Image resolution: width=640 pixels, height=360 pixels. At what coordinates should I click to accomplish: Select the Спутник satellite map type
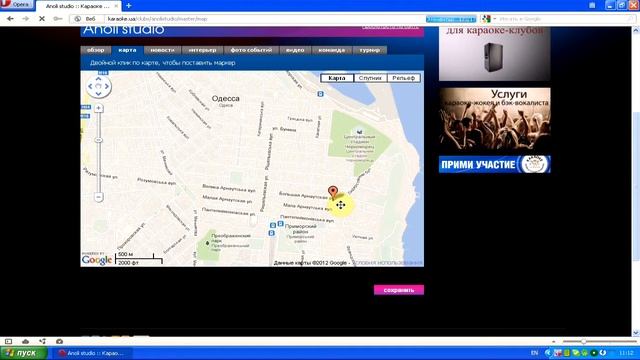pyautogui.click(x=370, y=78)
